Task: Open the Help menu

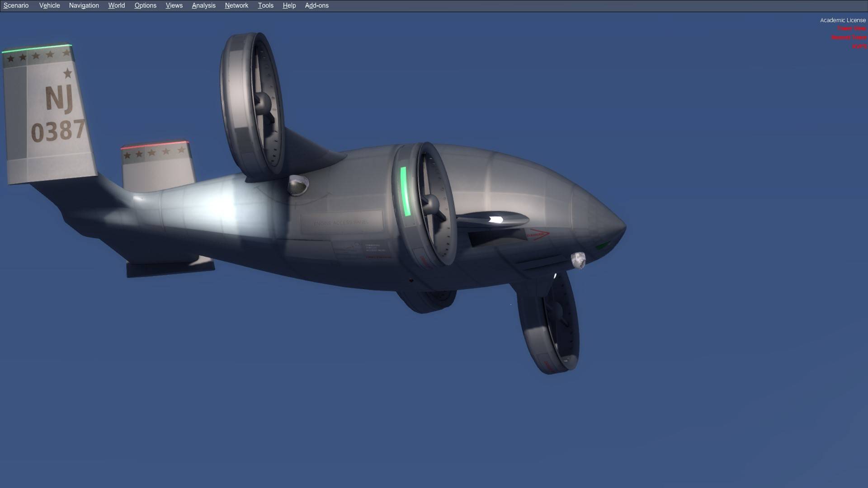Action: point(289,5)
